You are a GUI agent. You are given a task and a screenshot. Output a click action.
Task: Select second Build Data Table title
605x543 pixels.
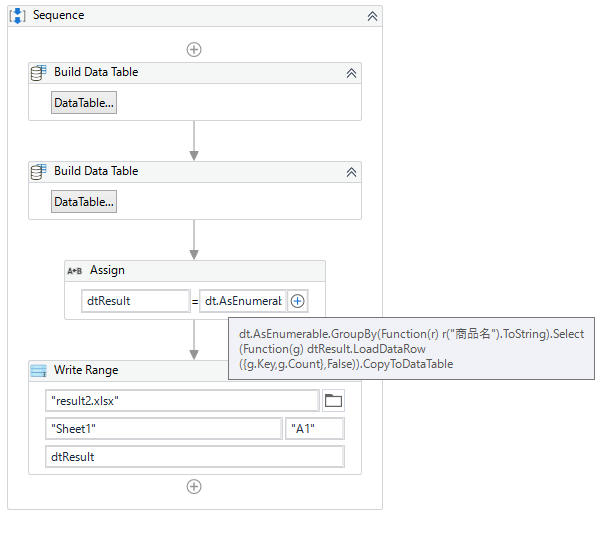point(96,171)
